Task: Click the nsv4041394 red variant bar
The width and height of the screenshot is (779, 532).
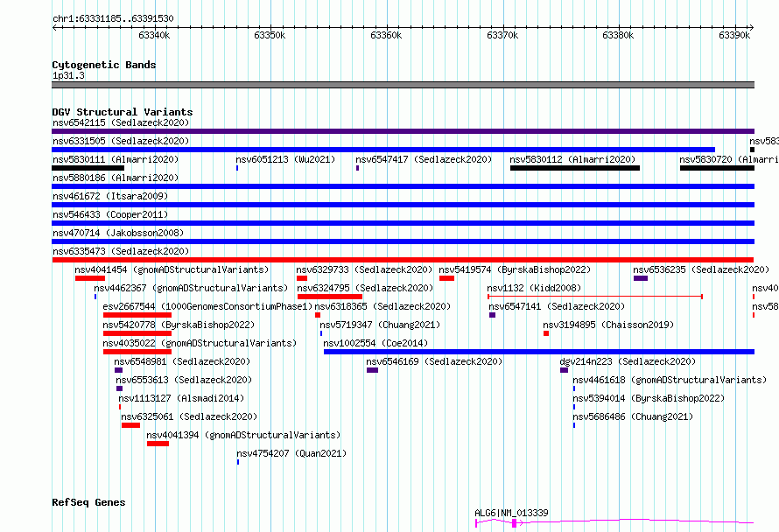Action: click(x=158, y=444)
